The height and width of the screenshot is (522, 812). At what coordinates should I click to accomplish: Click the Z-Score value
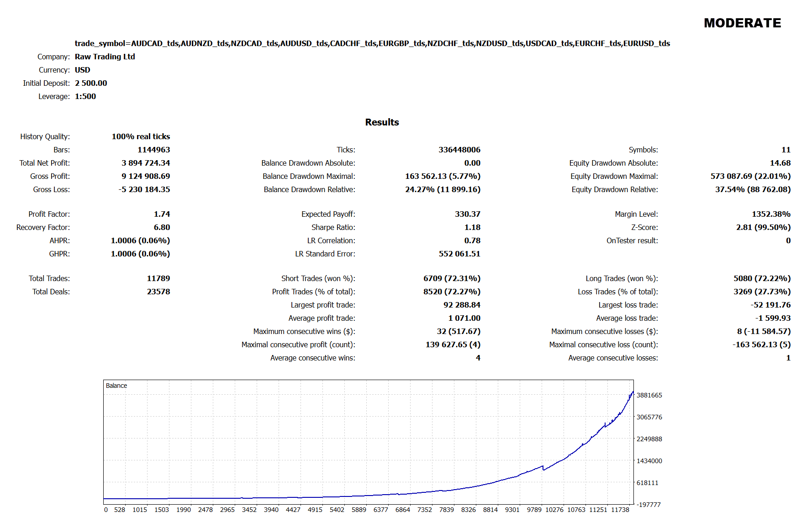763,227
